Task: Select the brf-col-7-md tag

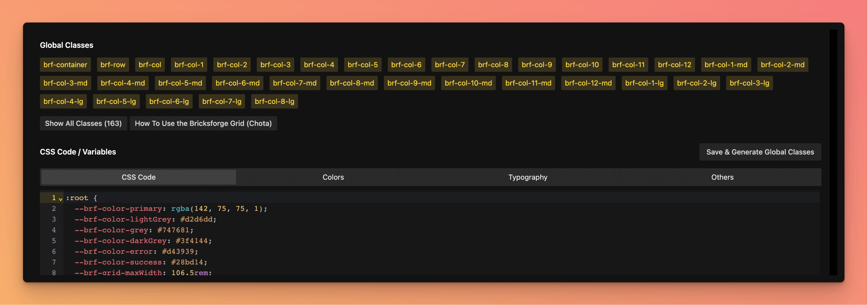Action: click(x=295, y=83)
